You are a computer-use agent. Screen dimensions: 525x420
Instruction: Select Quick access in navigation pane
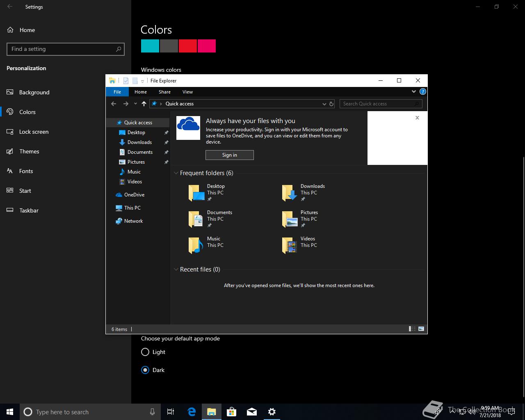pyautogui.click(x=138, y=123)
